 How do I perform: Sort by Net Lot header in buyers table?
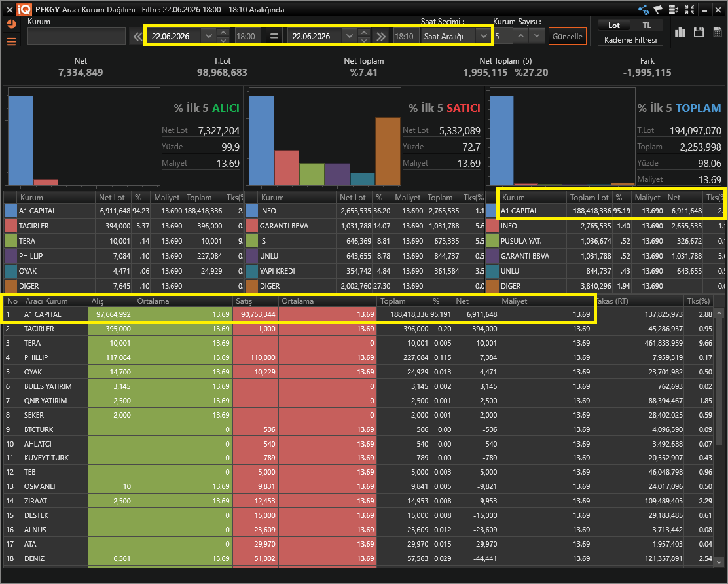coord(113,197)
